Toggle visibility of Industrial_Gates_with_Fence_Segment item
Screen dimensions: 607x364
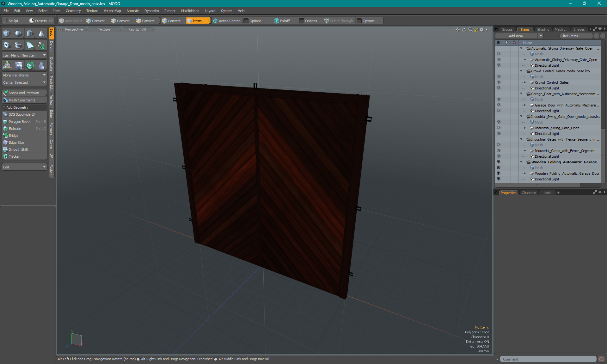point(499,150)
